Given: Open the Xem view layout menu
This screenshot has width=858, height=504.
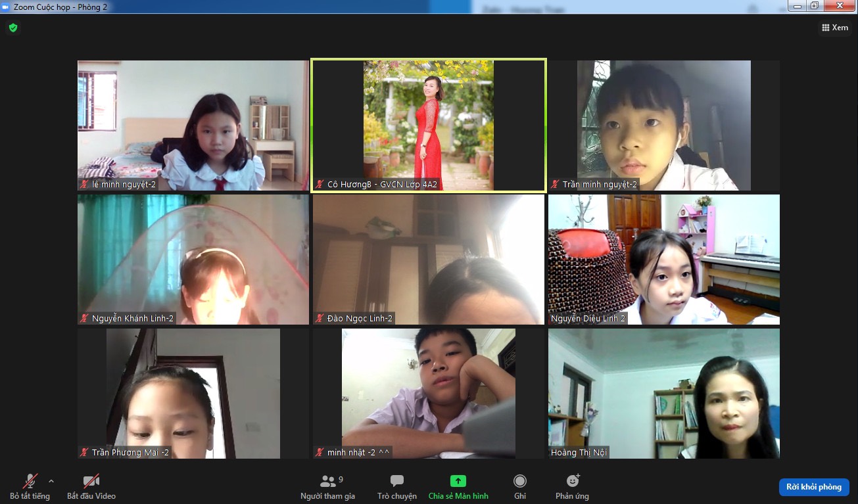Looking at the screenshot, I should coord(834,28).
